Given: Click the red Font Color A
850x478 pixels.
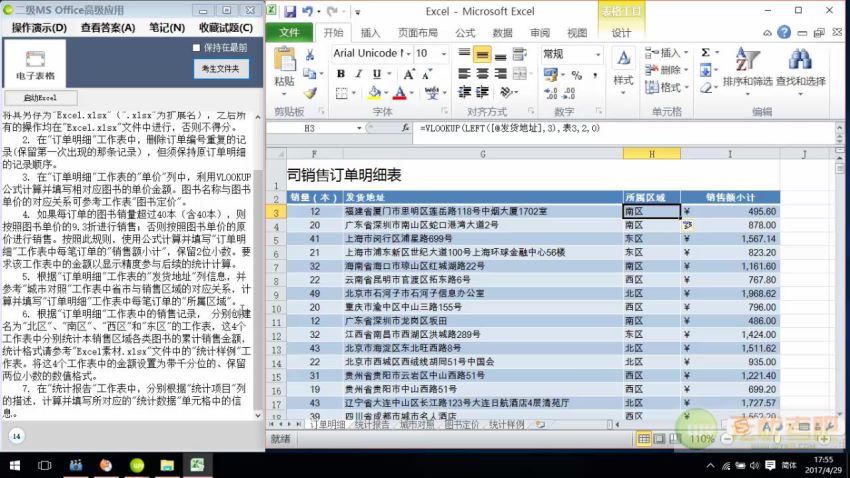Looking at the screenshot, I should pyautogui.click(x=400, y=93).
